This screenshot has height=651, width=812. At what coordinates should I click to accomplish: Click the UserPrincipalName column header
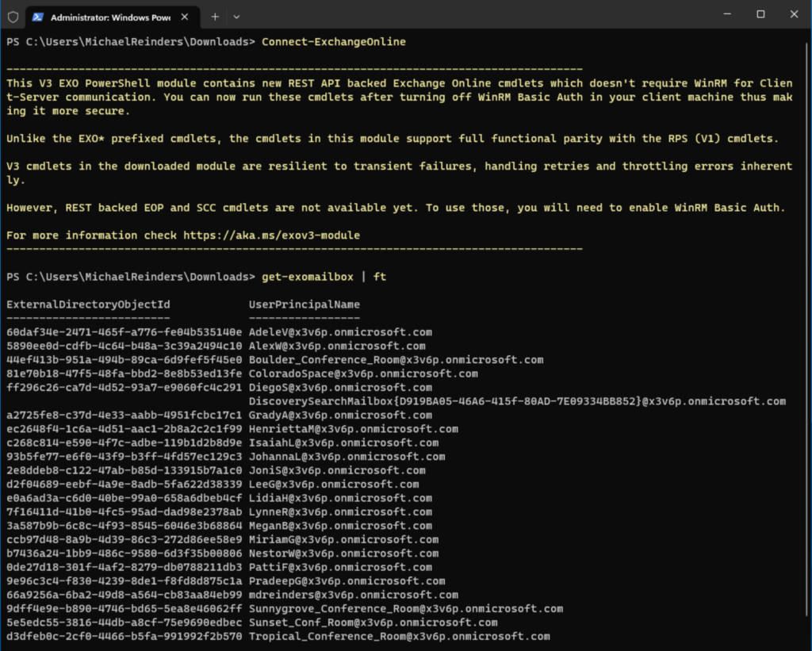click(x=304, y=304)
